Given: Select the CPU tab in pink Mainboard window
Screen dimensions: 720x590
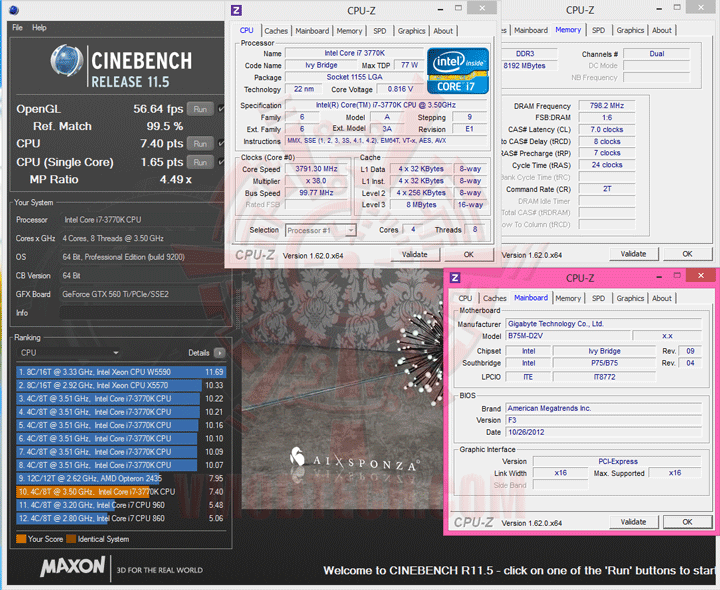Looking at the screenshot, I should coord(465,298).
